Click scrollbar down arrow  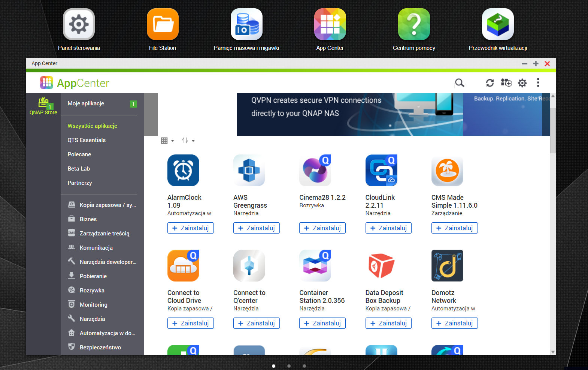point(553,352)
